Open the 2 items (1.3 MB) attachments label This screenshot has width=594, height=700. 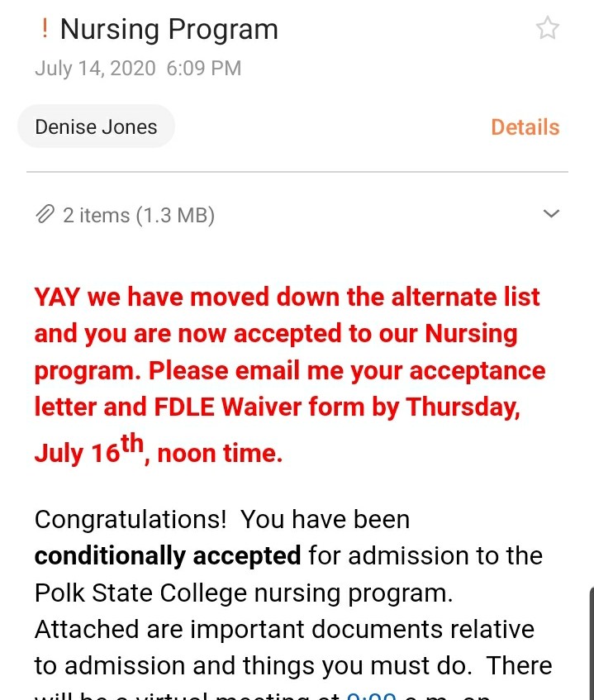[139, 215]
